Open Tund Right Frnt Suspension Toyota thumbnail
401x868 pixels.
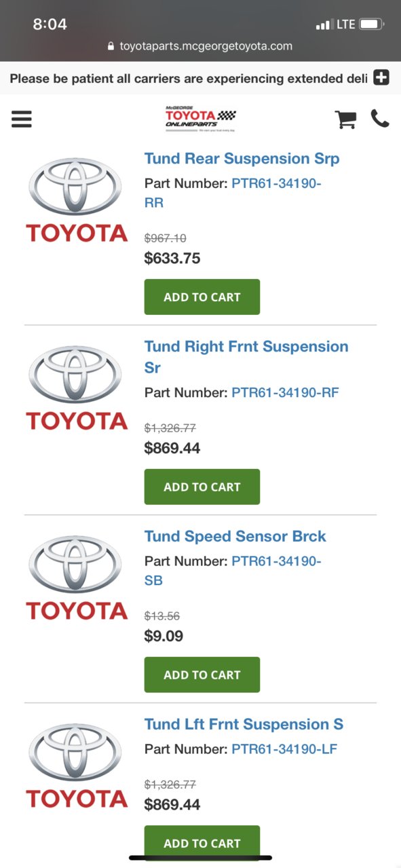77,388
